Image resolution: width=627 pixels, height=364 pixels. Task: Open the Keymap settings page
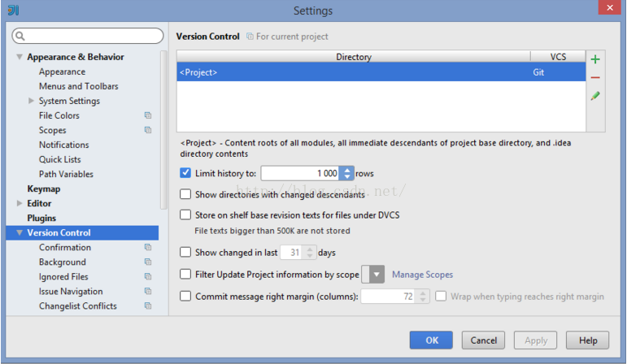(x=44, y=188)
